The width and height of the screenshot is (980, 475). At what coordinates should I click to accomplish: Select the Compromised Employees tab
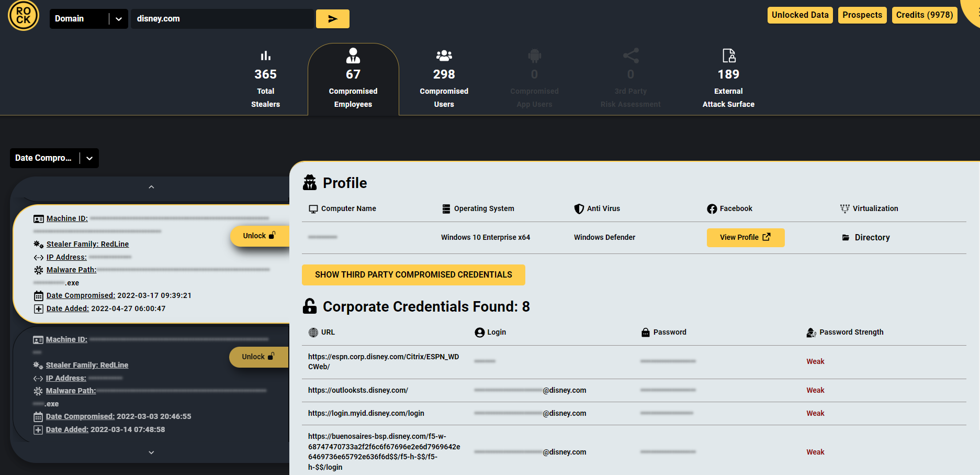(x=353, y=80)
